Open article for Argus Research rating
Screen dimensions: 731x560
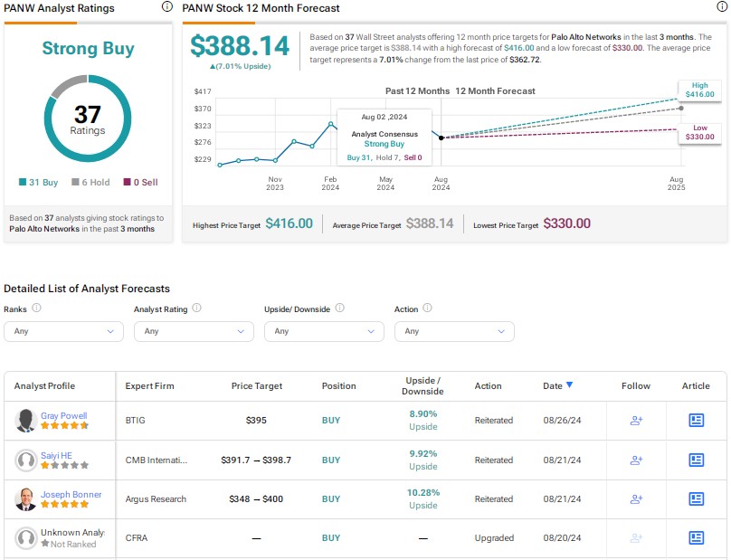click(x=696, y=498)
